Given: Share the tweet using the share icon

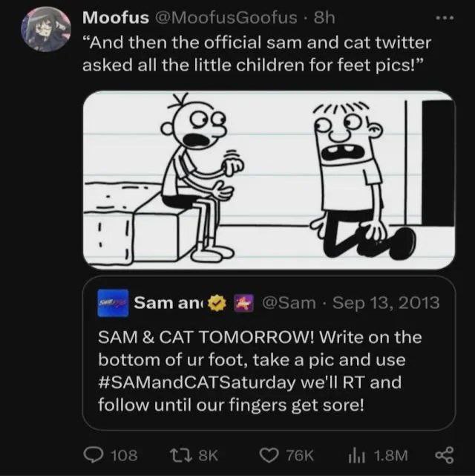Looking at the screenshot, I should point(445,455).
